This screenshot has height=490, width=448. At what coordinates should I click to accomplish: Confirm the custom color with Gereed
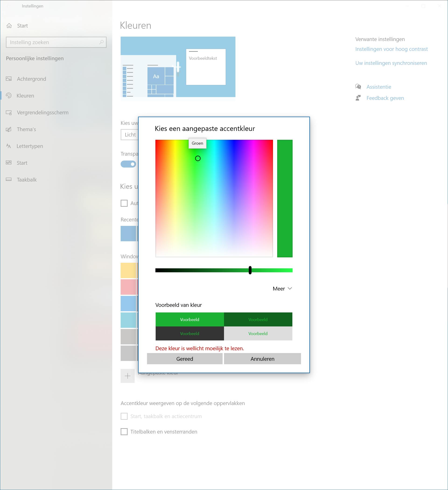pos(185,359)
